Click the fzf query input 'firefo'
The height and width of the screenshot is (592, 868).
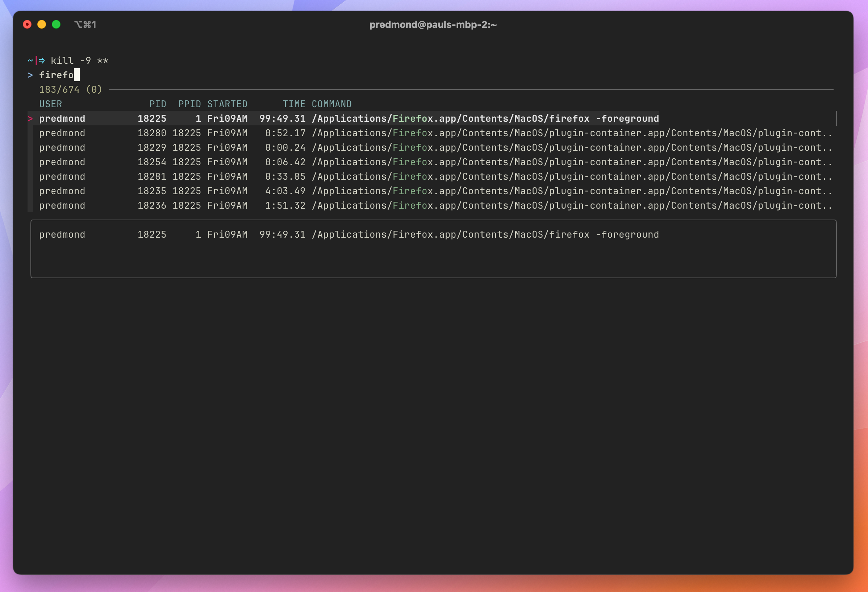coord(57,75)
